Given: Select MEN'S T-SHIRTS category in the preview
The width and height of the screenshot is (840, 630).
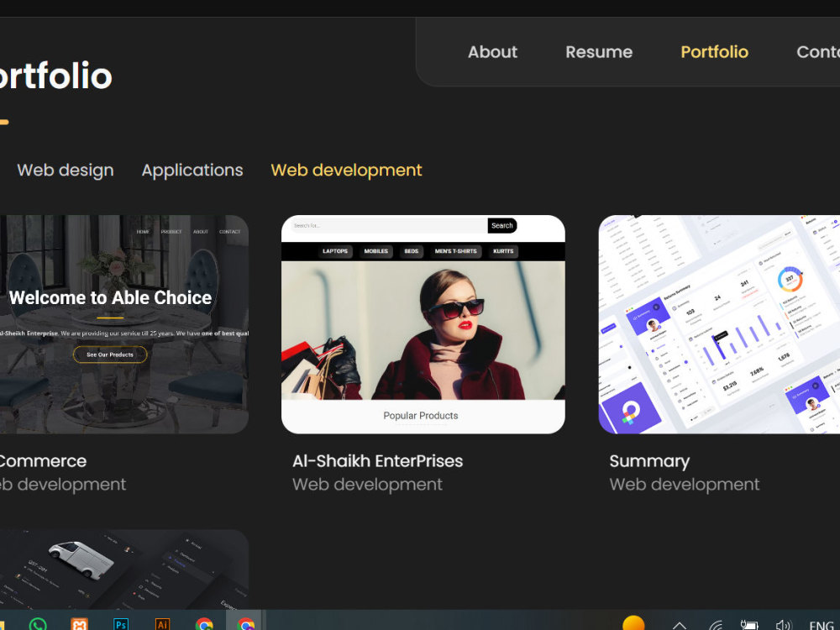Looking at the screenshot, I should 455,251.
